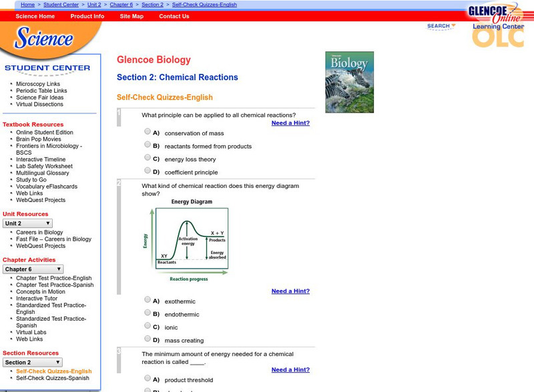Go to Site Map
534x392 pixels.
tap(131, 17)
